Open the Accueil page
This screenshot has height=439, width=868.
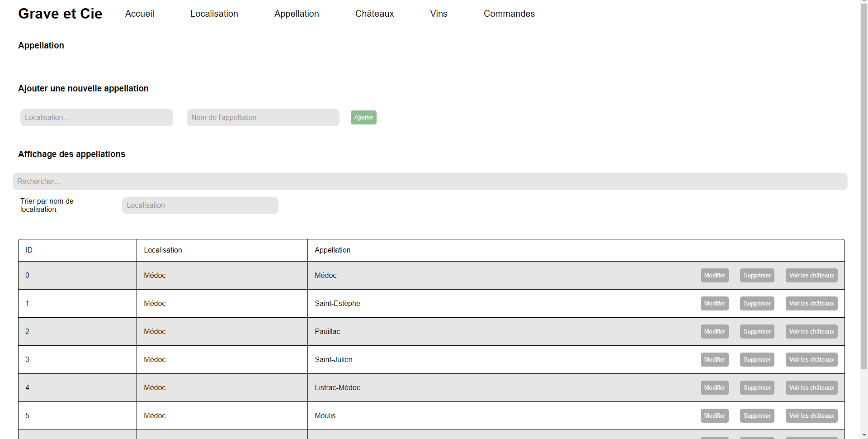(139, 14)
